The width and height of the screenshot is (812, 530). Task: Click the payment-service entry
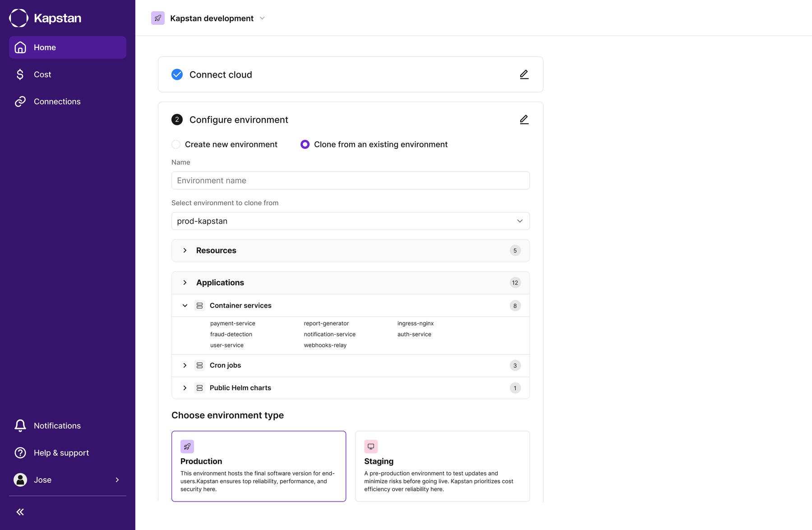point(233,323)
